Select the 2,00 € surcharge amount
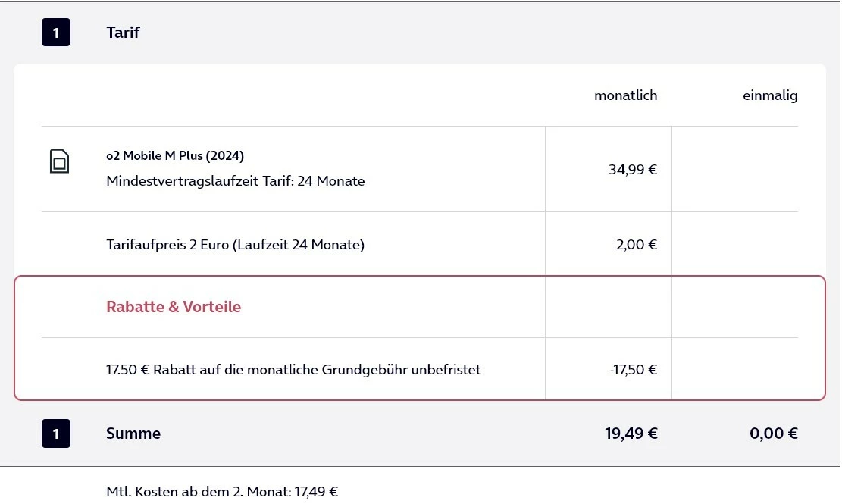The height and width of the screenshot is (504, 842). [x=637, y=245]
